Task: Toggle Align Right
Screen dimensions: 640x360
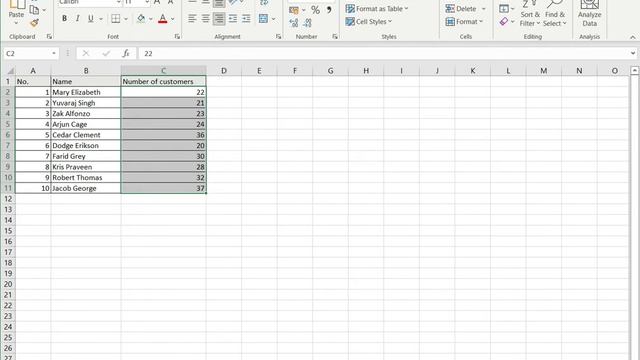Action: [219, 19]
